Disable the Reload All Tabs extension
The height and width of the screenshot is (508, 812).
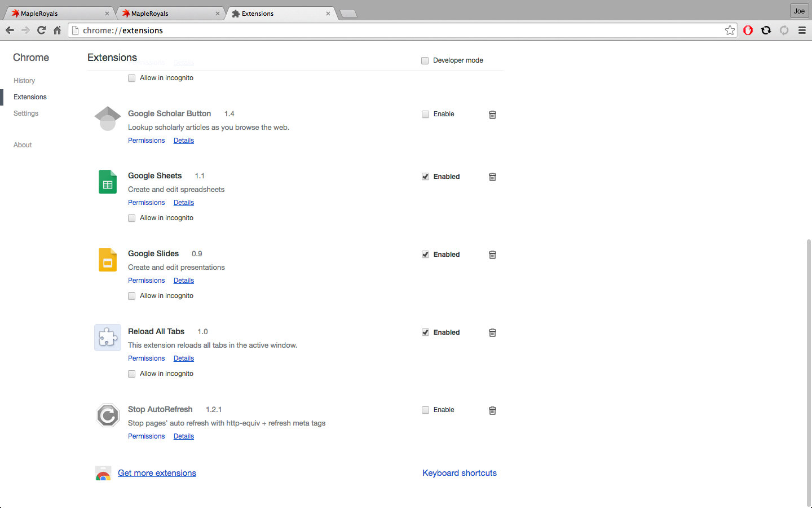426,332
